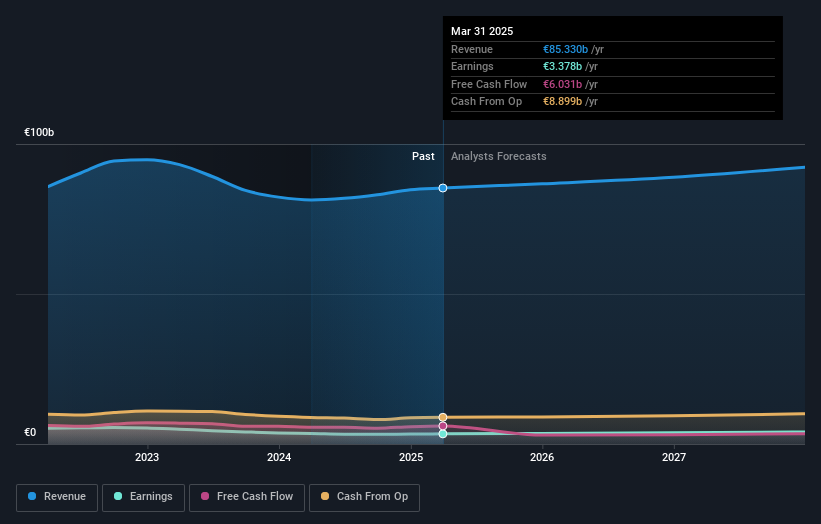Click the tooltip 'Revenue' row label
The height and width of the screenshot is (524, 821).
click(472, 49)
